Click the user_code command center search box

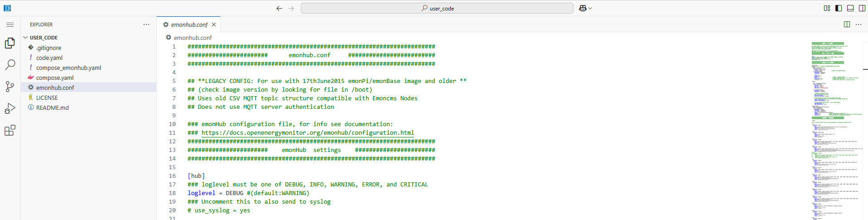pos(437,8)
